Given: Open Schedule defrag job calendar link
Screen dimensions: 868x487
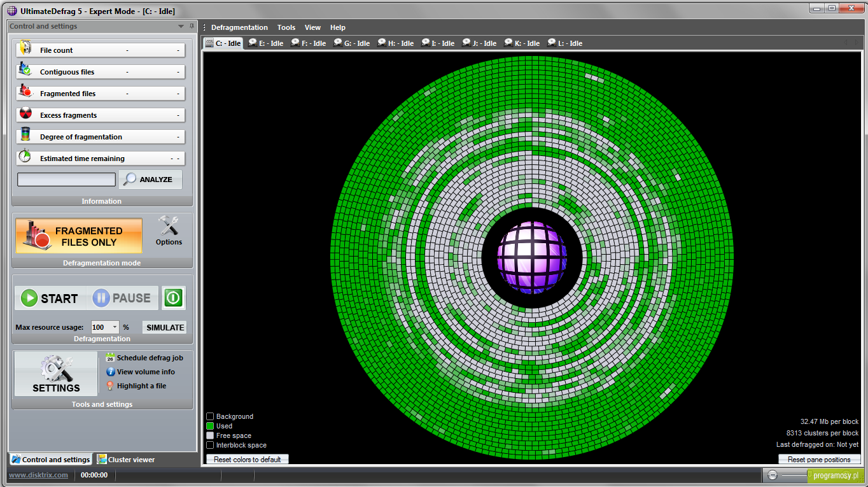Looking at the screenshot, I should pos(144,358).
